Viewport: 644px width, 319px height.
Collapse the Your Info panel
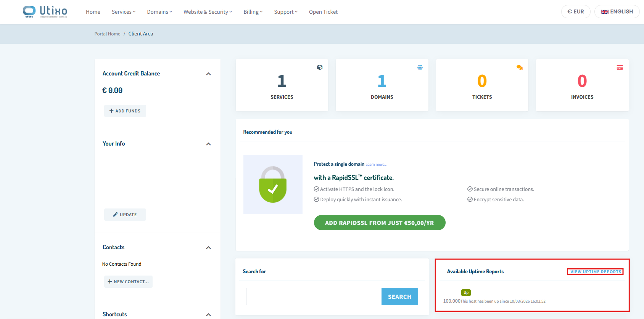[x=208, y=144]
